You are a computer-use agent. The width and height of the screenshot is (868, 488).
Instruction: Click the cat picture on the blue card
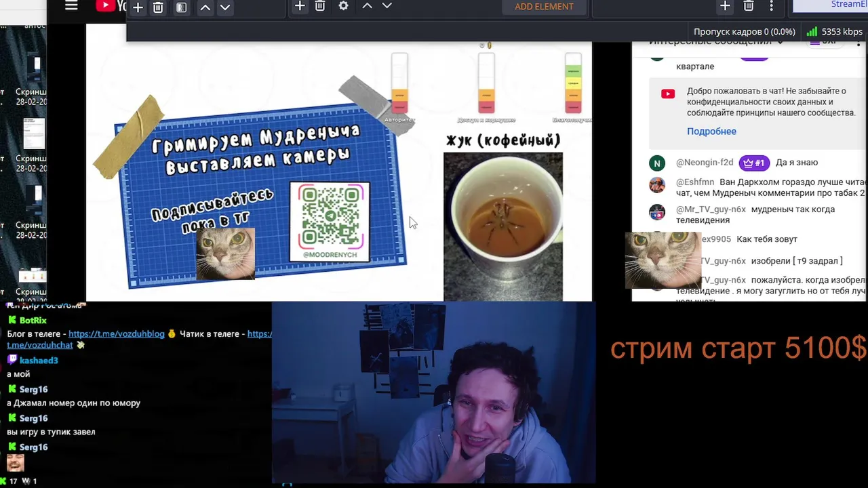[226, 253]
